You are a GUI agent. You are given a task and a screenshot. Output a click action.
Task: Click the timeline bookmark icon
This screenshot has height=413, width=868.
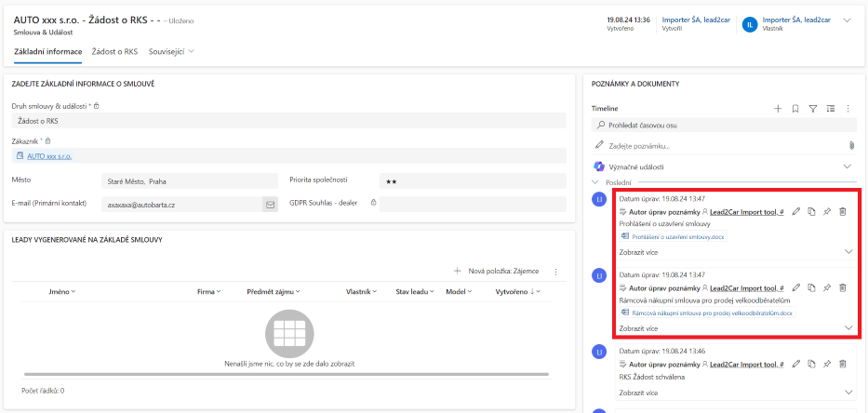click(x=795, y=109)
